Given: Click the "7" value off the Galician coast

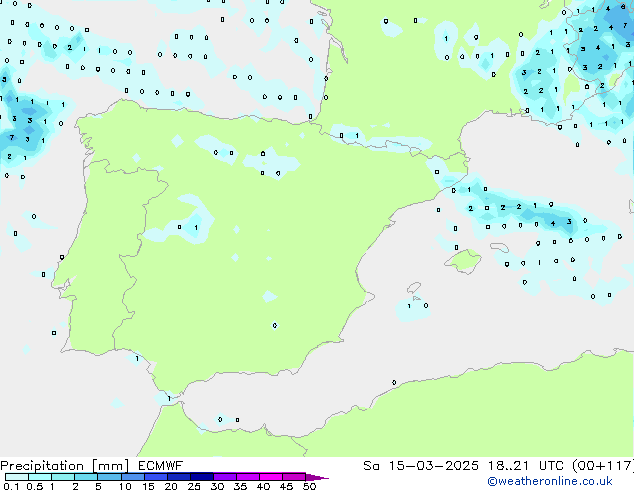Looking at the screenshot, I should [x=12, y=137].
